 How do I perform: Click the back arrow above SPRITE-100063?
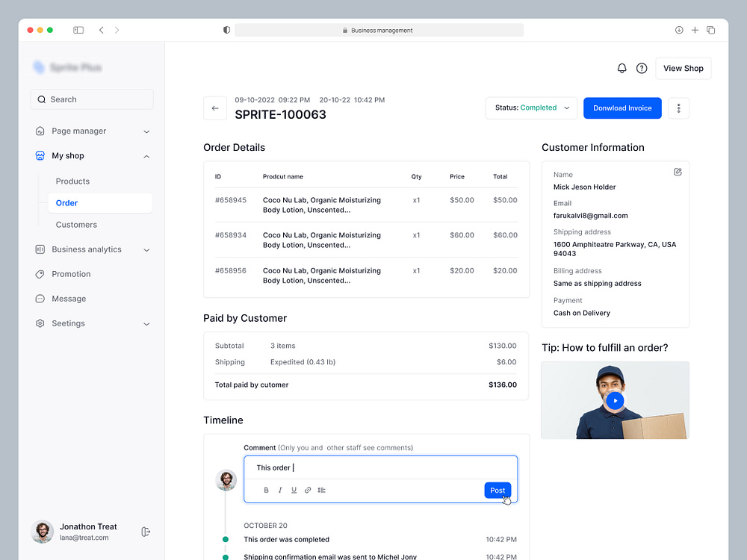[215, 108]
